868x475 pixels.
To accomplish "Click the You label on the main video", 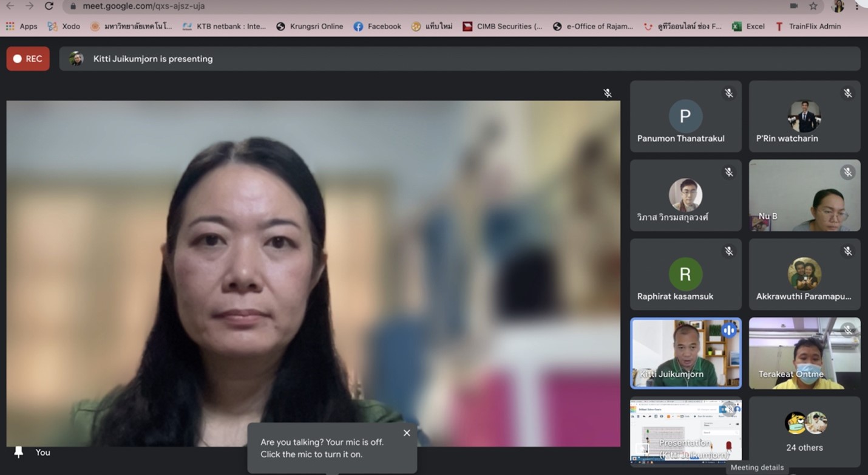I will (x=42, y=453).
